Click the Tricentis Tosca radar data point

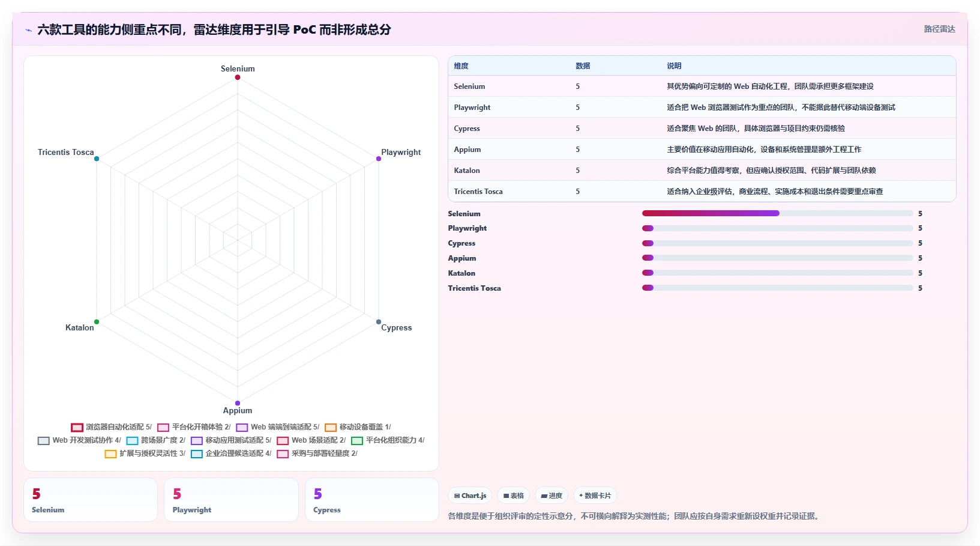point(97,159)
